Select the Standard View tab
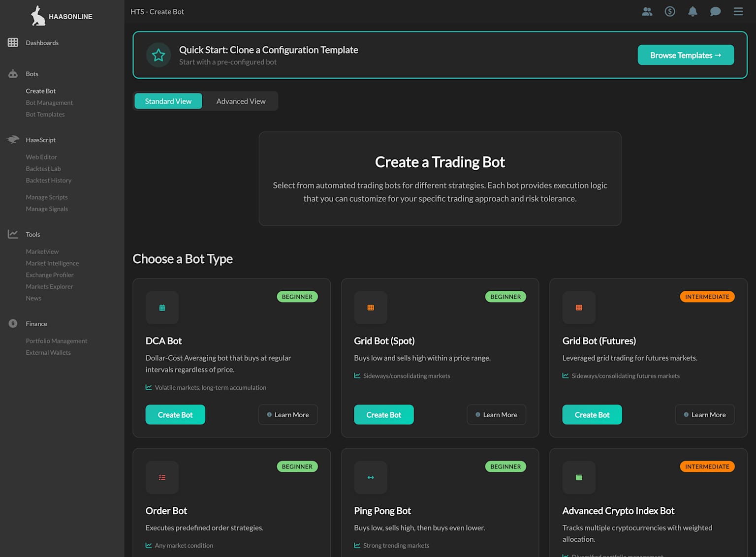The width and height of the screenshot is (756, 557). (168, 101)
